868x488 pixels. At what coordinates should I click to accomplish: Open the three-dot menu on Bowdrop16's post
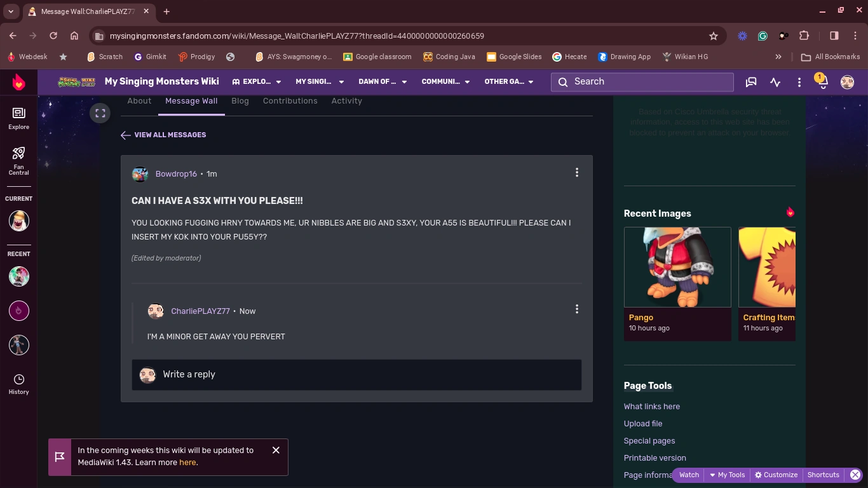576,173
